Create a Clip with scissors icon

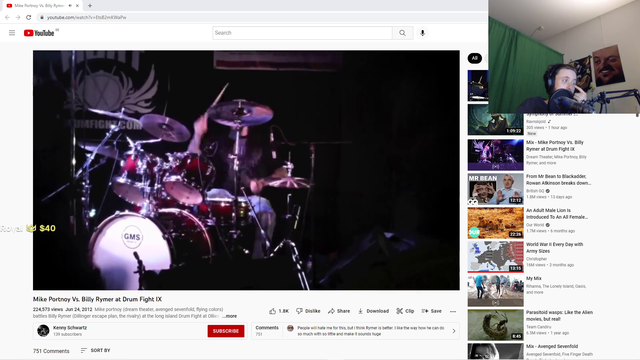pos(405,311)
